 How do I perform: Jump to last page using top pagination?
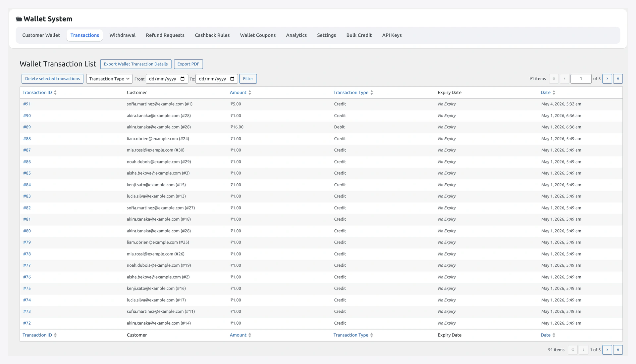pyautogui.click(x=618, y=79)
